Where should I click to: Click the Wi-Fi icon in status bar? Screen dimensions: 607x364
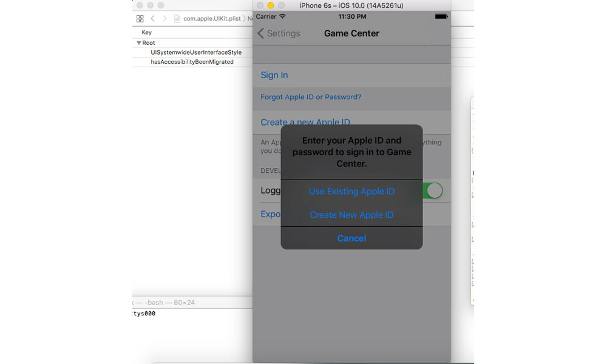click(x=282, y=16)
